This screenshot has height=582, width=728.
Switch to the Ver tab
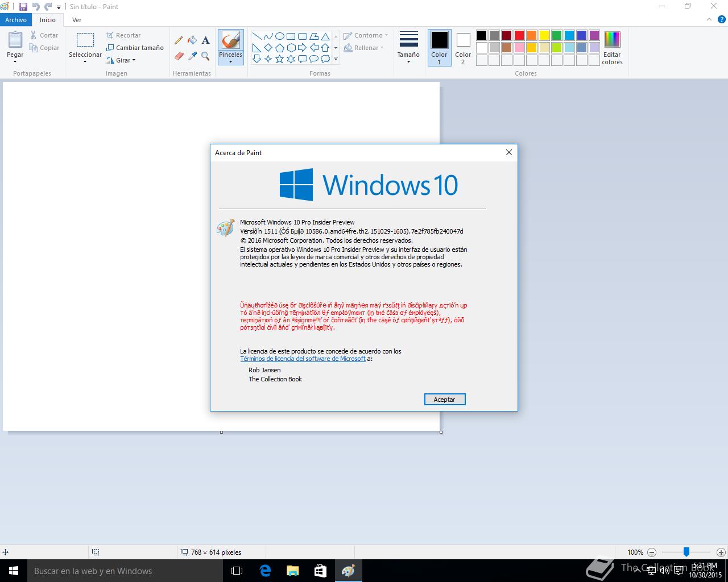coord(77,20)
